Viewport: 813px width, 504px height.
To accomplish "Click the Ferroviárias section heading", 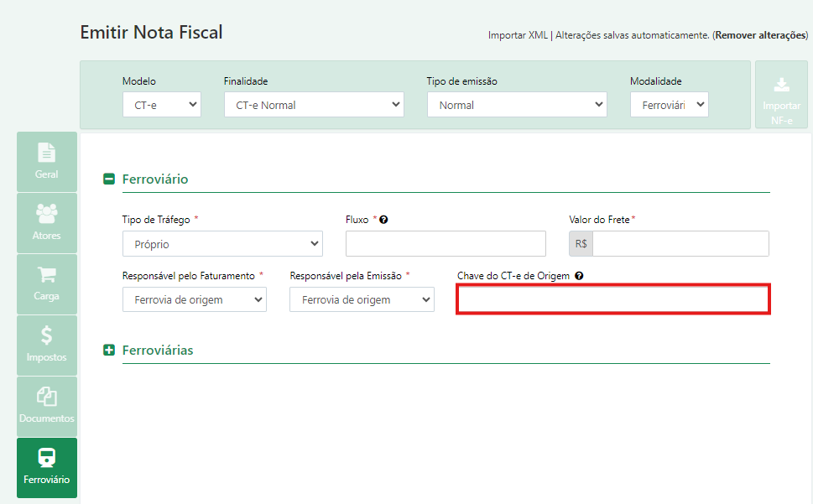I will pos(158,351).
